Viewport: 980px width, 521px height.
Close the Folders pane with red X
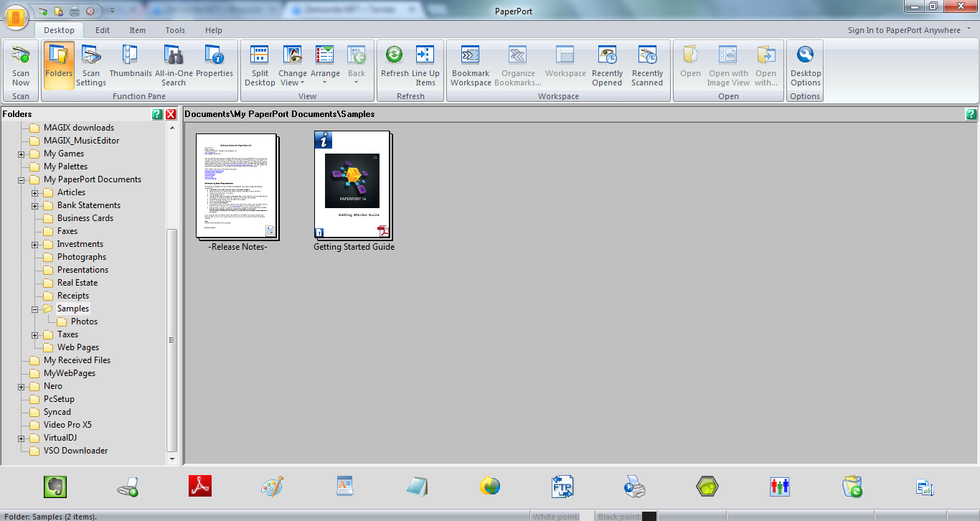(x=171, y=114)
